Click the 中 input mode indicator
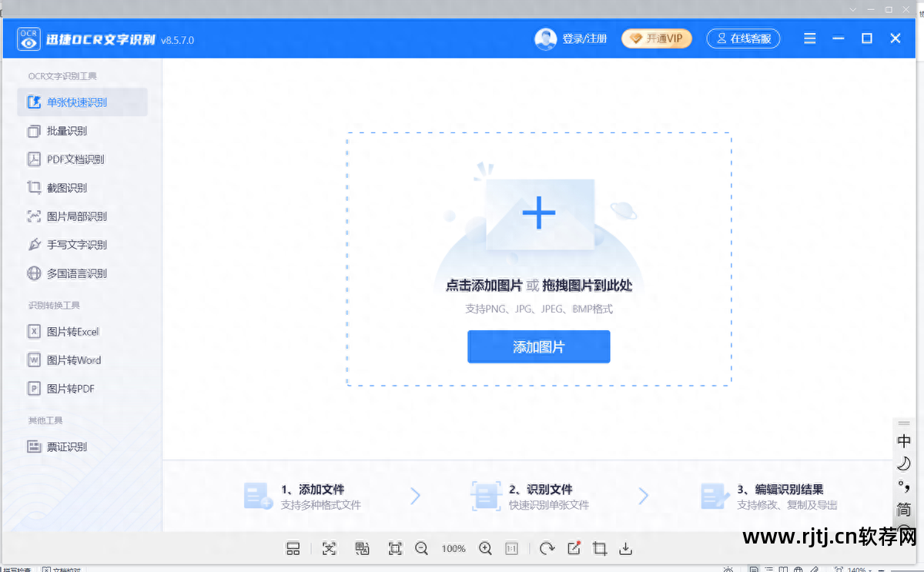Image resolution: width=924 pixels, height=572 pixels. 904,441
